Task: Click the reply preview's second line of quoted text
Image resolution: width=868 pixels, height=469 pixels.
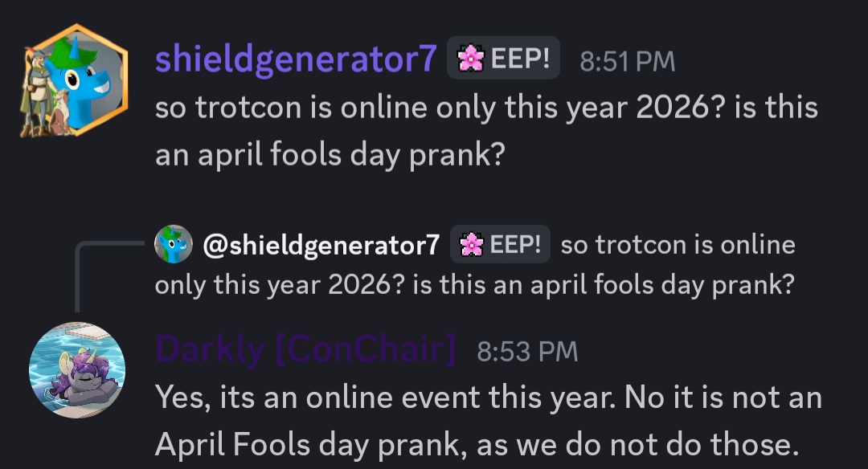Action: coord(474,283)
